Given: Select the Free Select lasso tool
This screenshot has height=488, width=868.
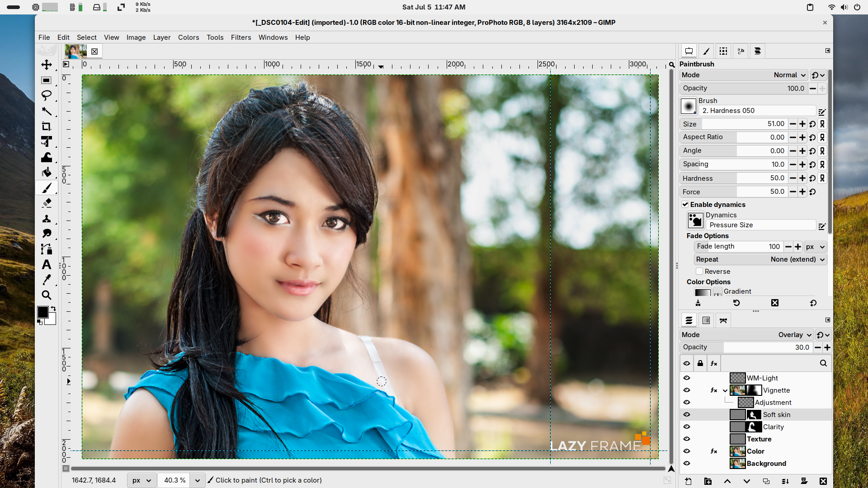Looking at the screenshot, I should [x=47, y=95].
